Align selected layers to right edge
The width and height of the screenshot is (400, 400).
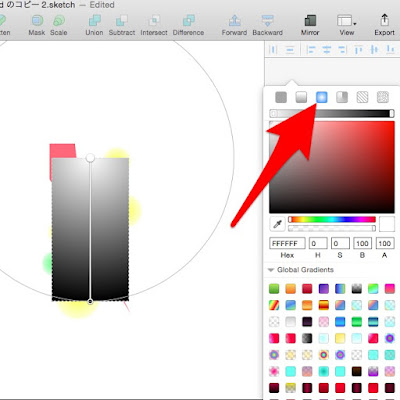342,50
